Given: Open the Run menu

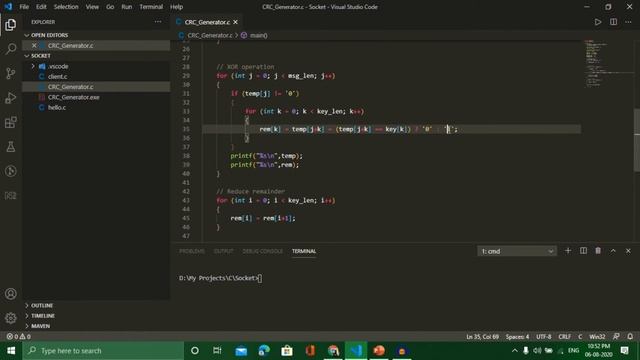Looking at the screenshot, I should coord(127,7).
